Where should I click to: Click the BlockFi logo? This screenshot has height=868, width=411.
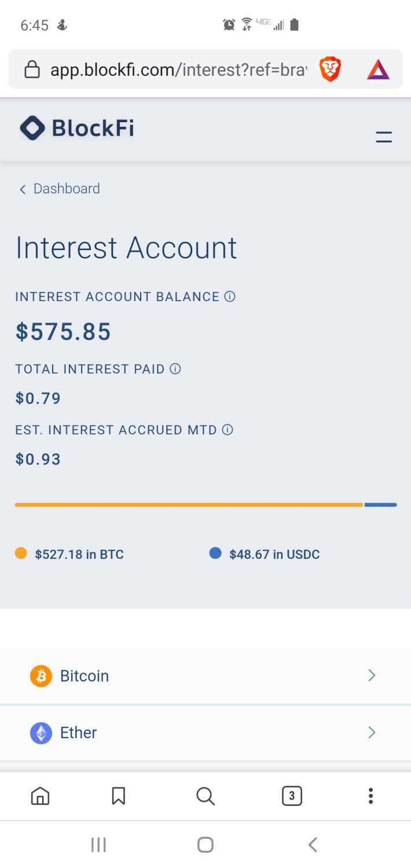[x=77, y=128]
